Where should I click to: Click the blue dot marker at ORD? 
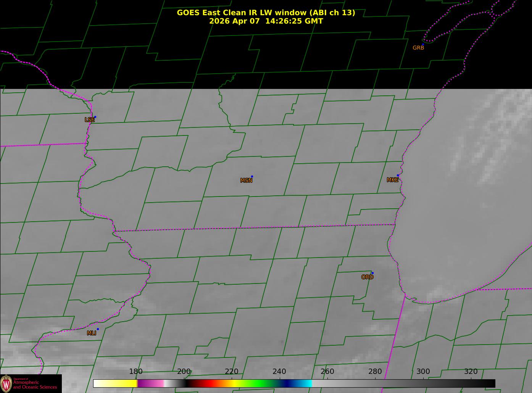[372, 273]
